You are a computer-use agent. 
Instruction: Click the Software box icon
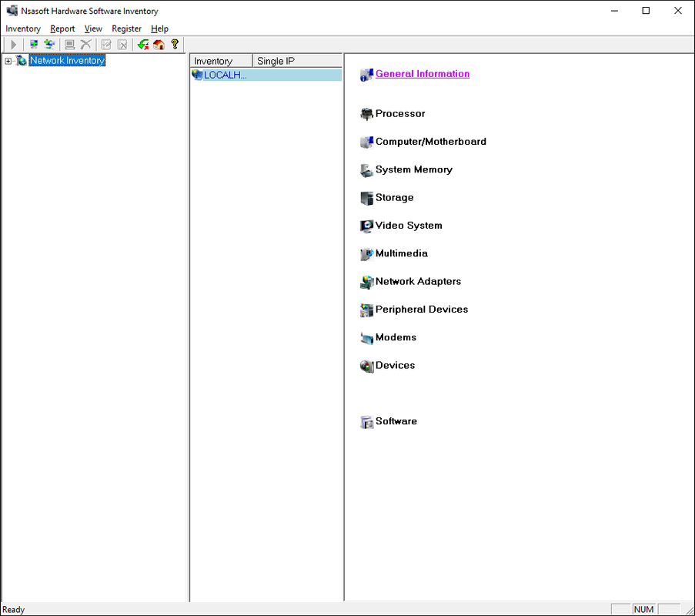click(366, 422)
